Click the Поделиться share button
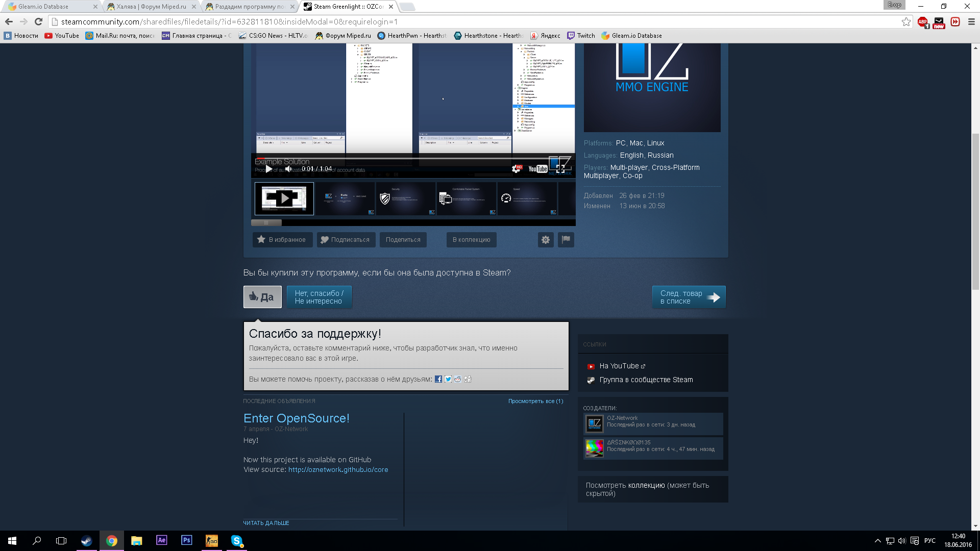The width and height of the screenshot is (980, 551). [403, 240]
